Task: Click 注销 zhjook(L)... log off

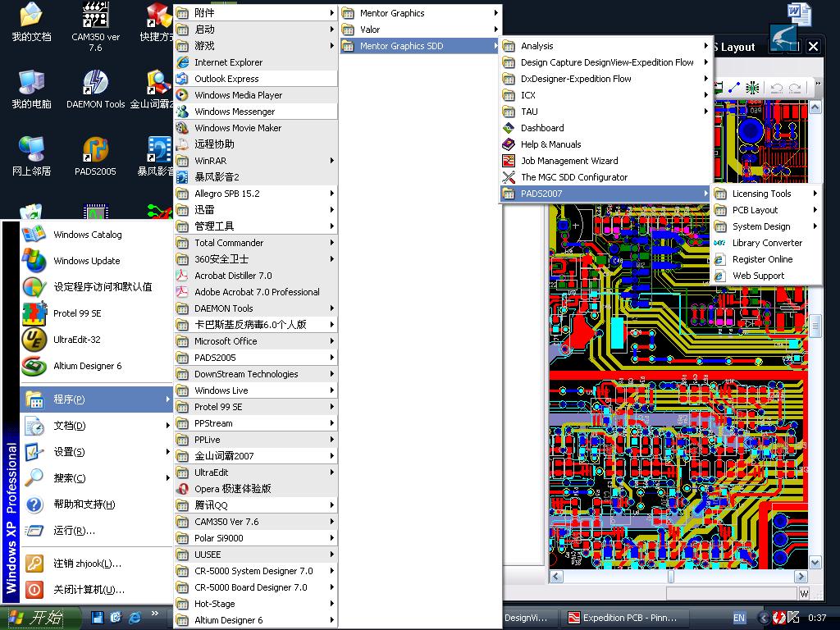Action: pos(96,564)
